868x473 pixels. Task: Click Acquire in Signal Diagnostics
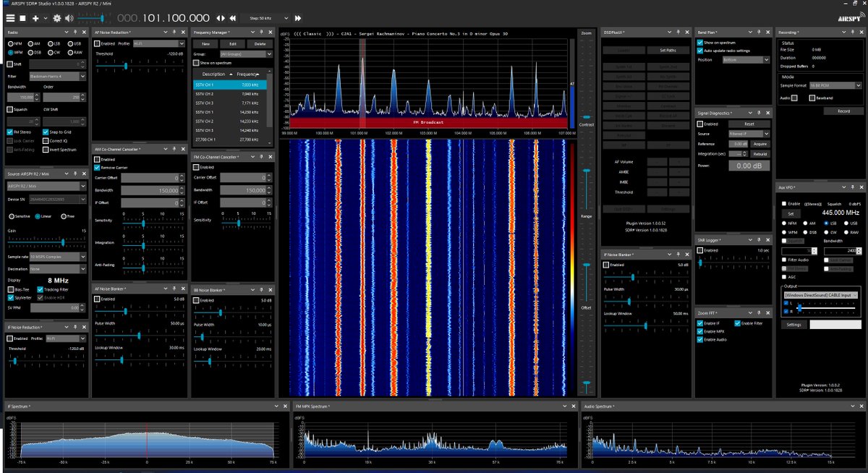(759, 144)
